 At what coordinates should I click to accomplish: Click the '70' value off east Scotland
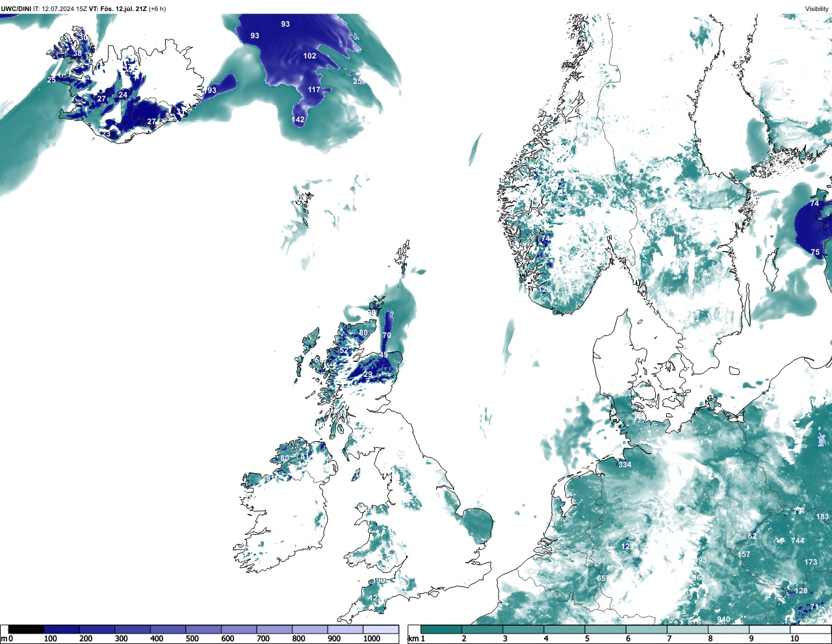(x=387, y=335)
